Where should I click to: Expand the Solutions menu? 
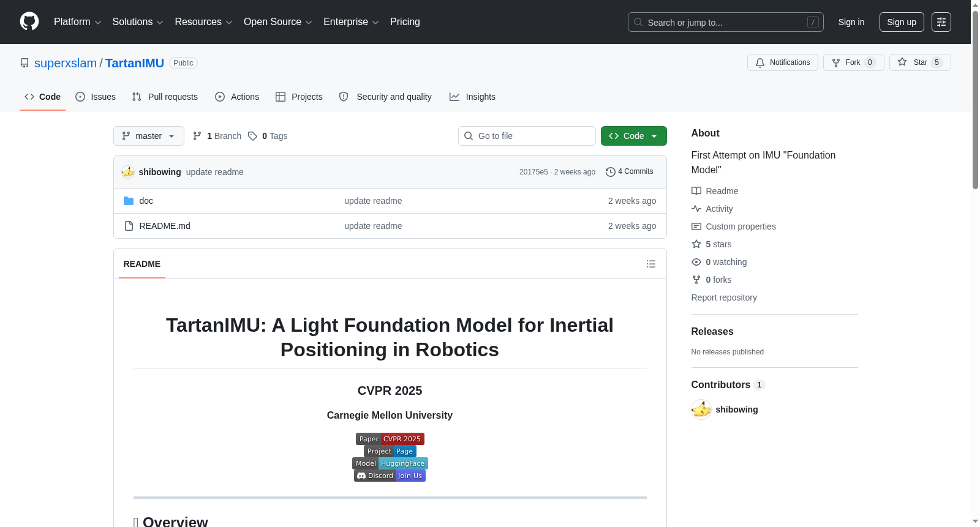click(138, 22)
